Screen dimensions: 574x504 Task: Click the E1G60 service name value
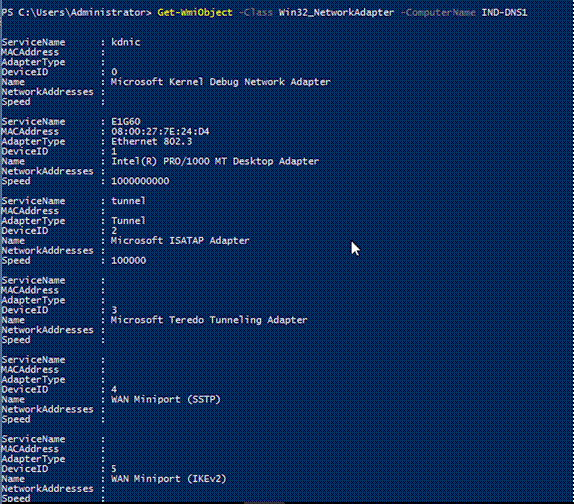126,122
